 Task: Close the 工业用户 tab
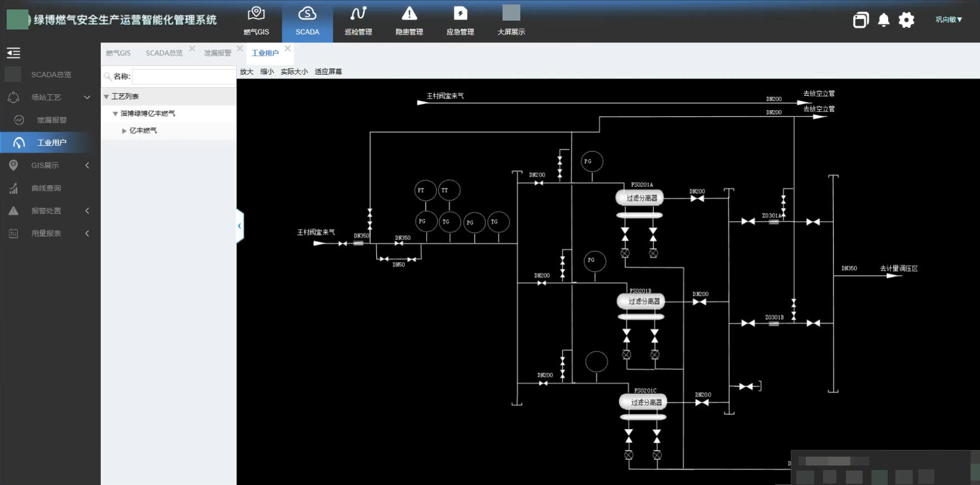(288, 48)
